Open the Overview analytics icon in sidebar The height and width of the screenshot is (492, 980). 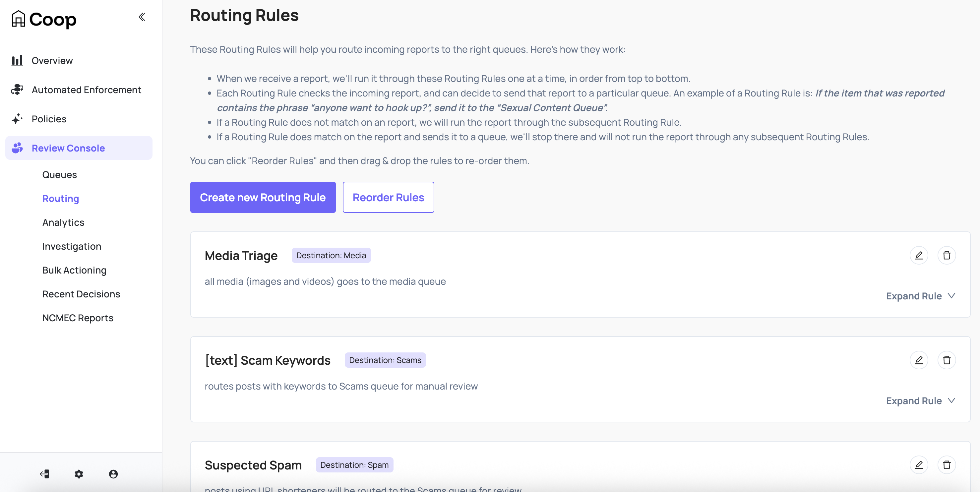[17, 60]
